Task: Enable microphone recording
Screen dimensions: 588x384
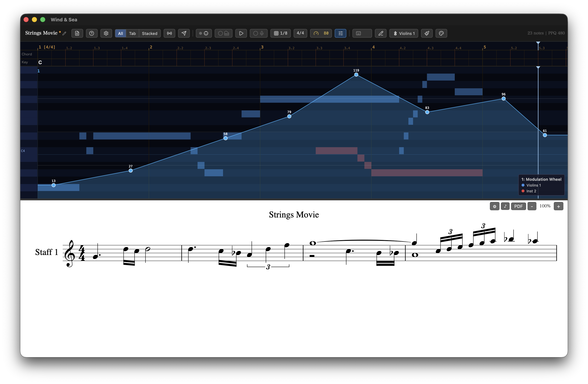Action: coord(258,33)
